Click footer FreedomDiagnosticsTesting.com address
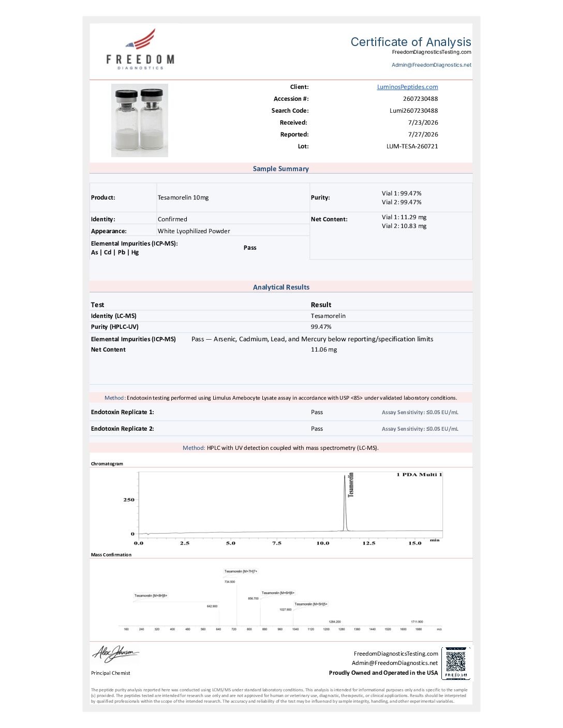This screenshot has height=728, width=563. (x=396, y=654)
